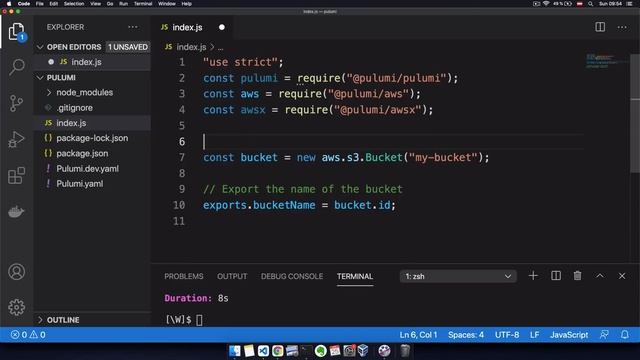The height and width of the screenshot is (360, 640).
Task: Open the Search view in activity bar
Action: tap(16, 67)
